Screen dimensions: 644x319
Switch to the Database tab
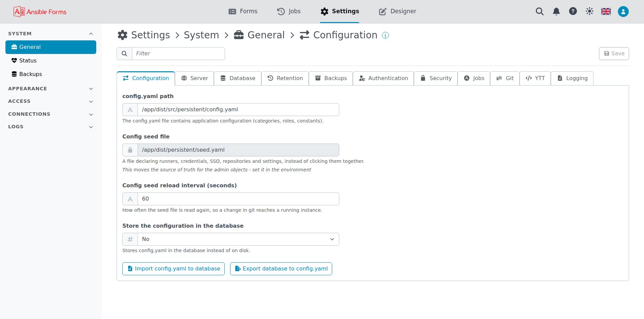238,78
